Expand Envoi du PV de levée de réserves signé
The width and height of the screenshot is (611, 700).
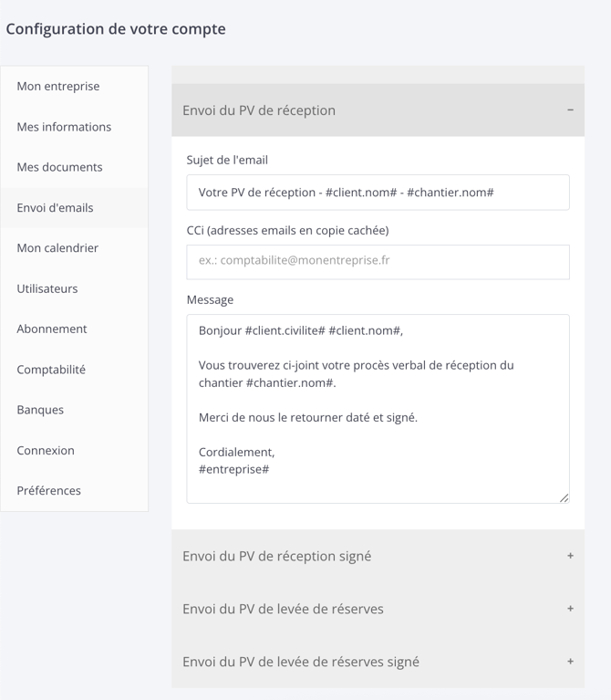tap(378, 662)
